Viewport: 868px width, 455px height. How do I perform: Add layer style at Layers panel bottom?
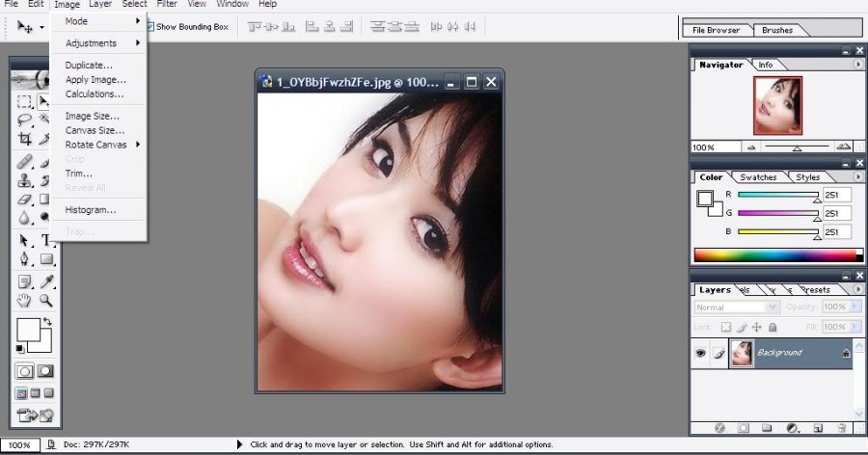(719, 428)
